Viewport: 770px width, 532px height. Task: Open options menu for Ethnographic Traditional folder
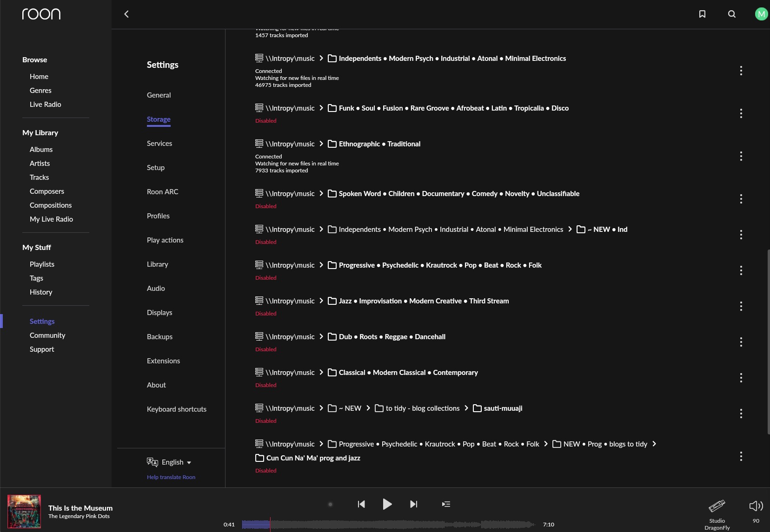[x=741, y=156]
